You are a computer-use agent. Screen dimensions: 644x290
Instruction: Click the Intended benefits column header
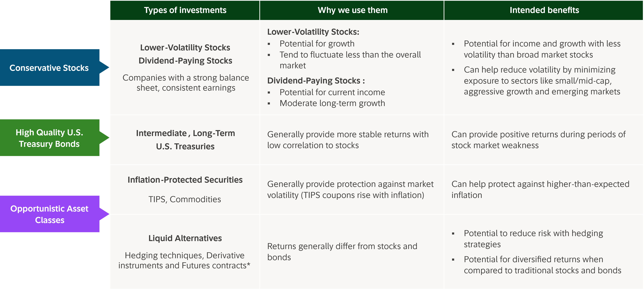[x=544, y=10]
